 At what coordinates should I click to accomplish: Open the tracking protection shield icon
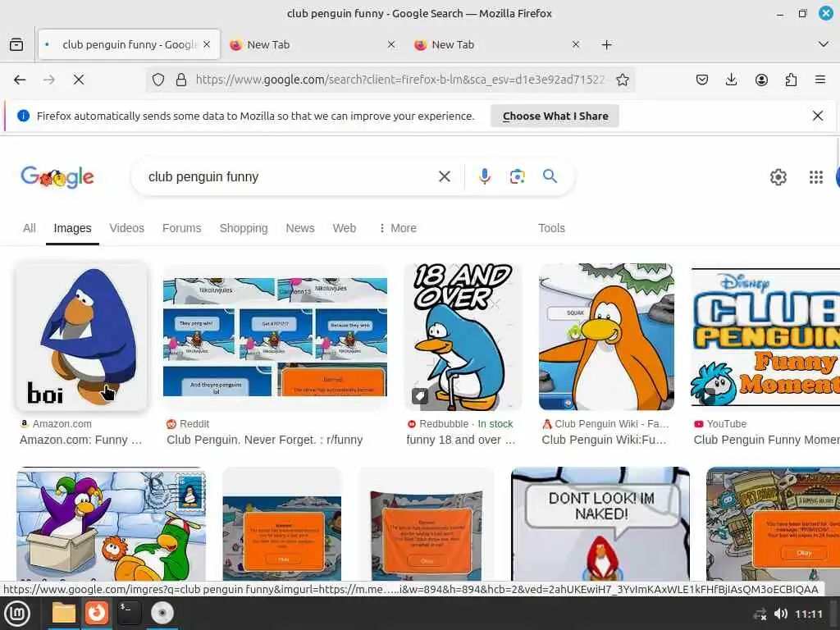(158, 80)
